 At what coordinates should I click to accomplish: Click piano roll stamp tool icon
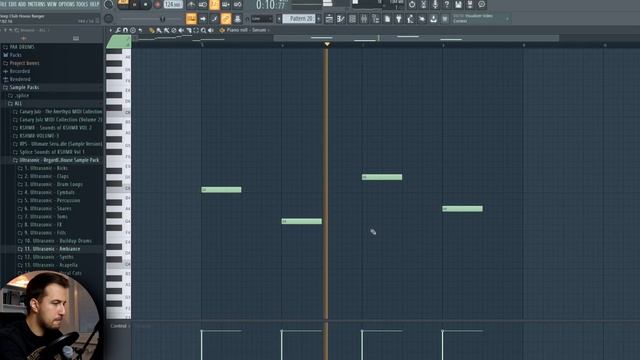pos(133,30)
